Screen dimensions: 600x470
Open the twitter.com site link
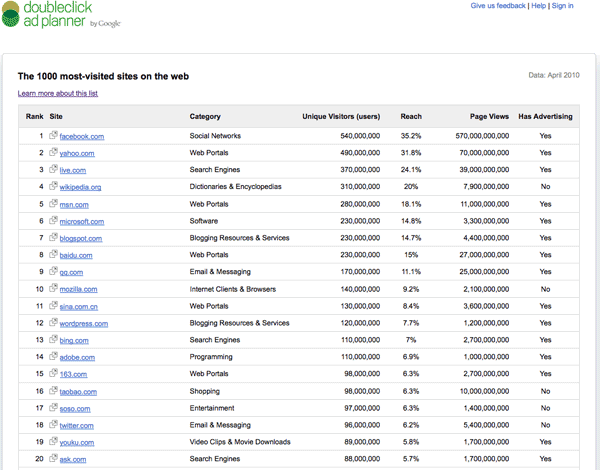[x=77, y=425]
